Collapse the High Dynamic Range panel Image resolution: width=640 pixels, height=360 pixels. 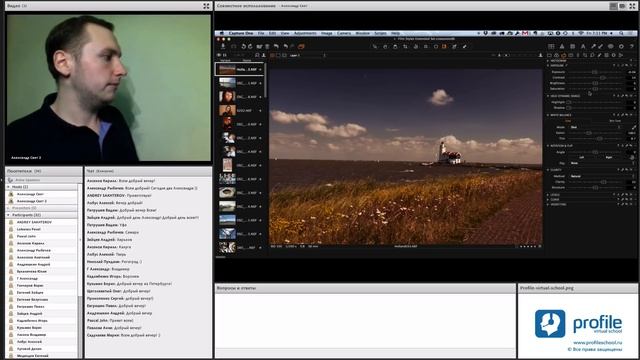(548, 96)
